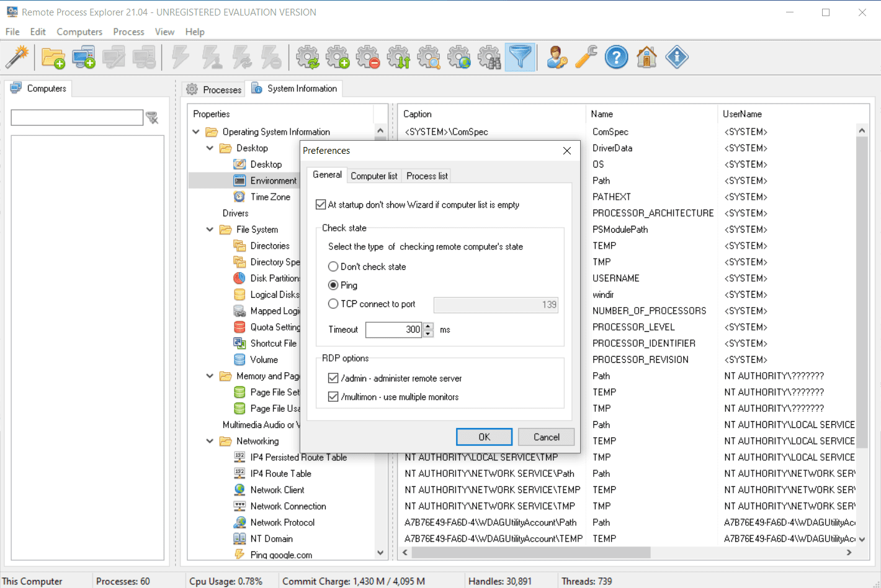This screenshot has height=588, width=881.
Task: Select the Computers panel tab
Action: point(38,89)
